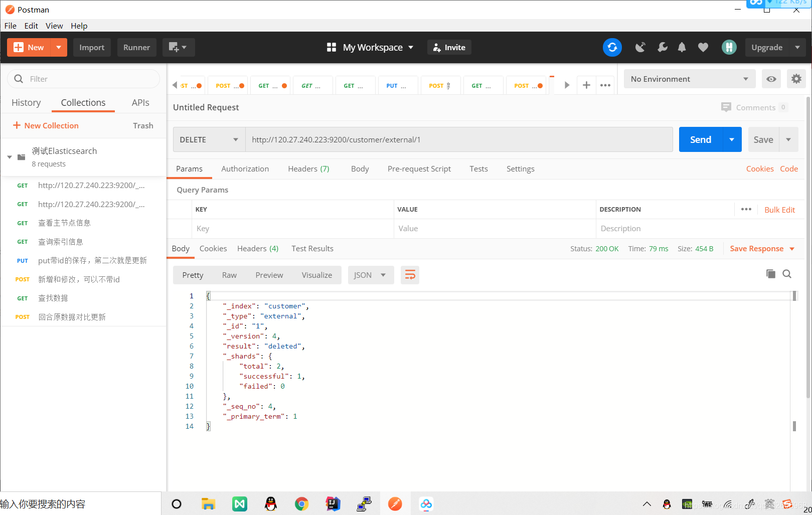Copy response body to clipboard
Image resolution: width=812 pixels, height=515 pixels.
[x=771, y=274]
